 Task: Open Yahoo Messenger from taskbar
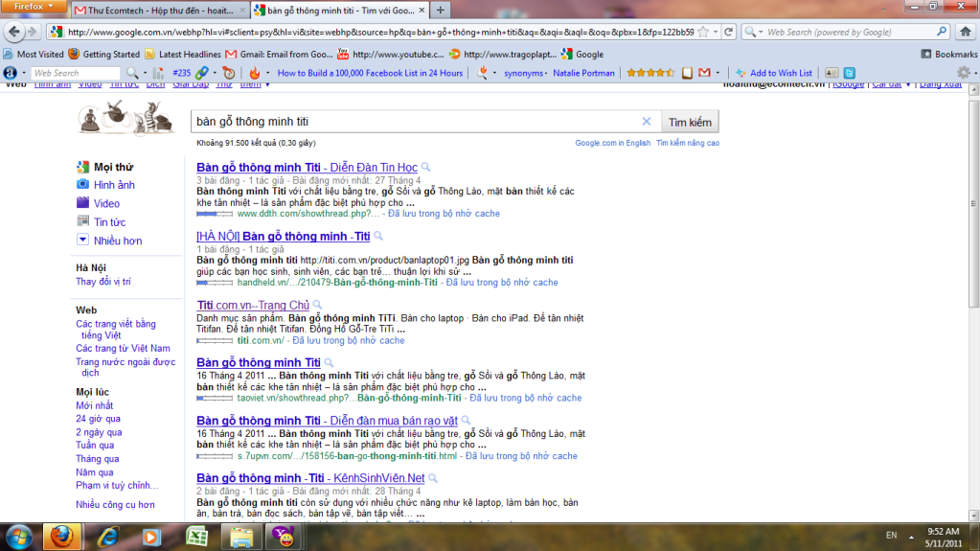285,538
